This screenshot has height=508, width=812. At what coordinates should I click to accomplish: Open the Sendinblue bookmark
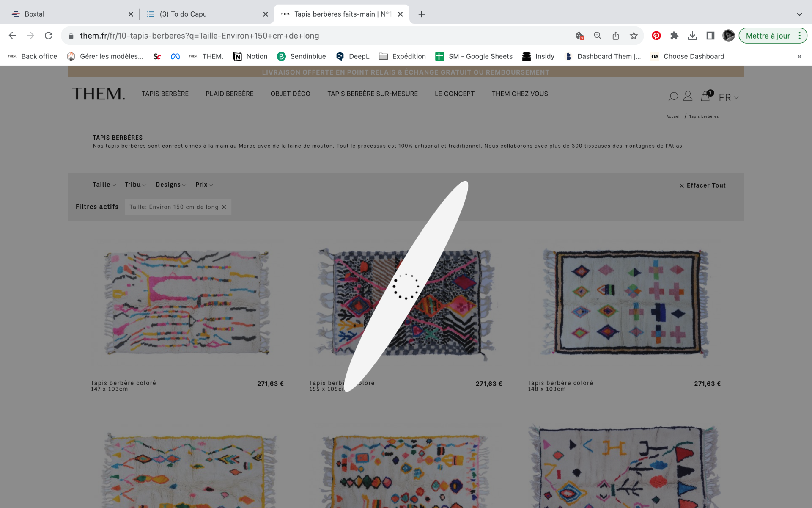tap(301, 56)
